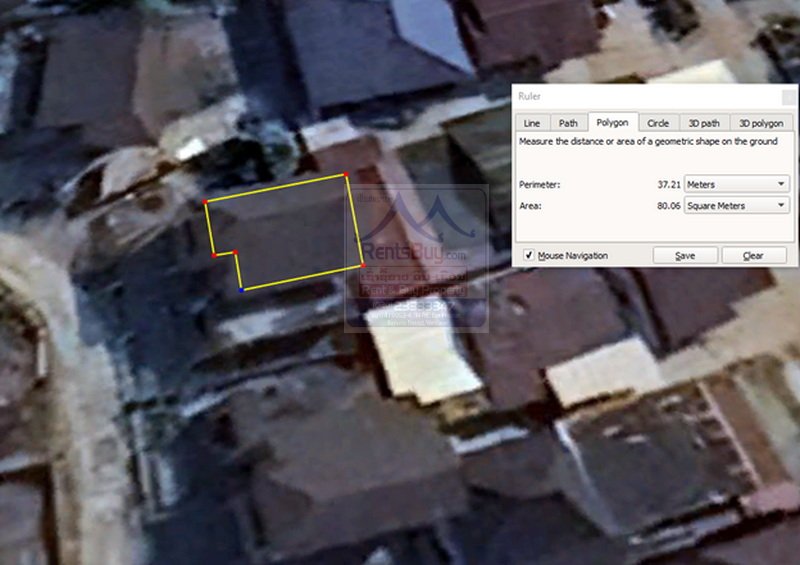800x565 pixels.
Task: Click the polygon's bottom-right red vertex
Action: point(361,265)
